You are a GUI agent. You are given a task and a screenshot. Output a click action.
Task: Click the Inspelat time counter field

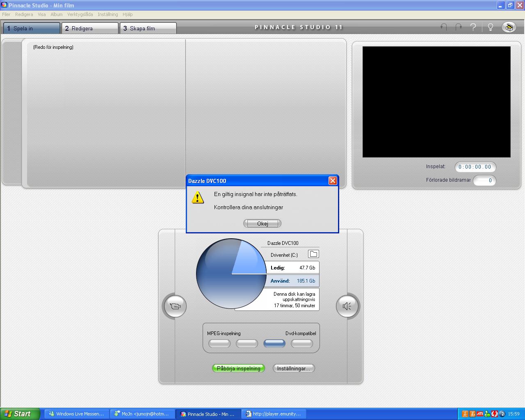click(x=475, y=167)
